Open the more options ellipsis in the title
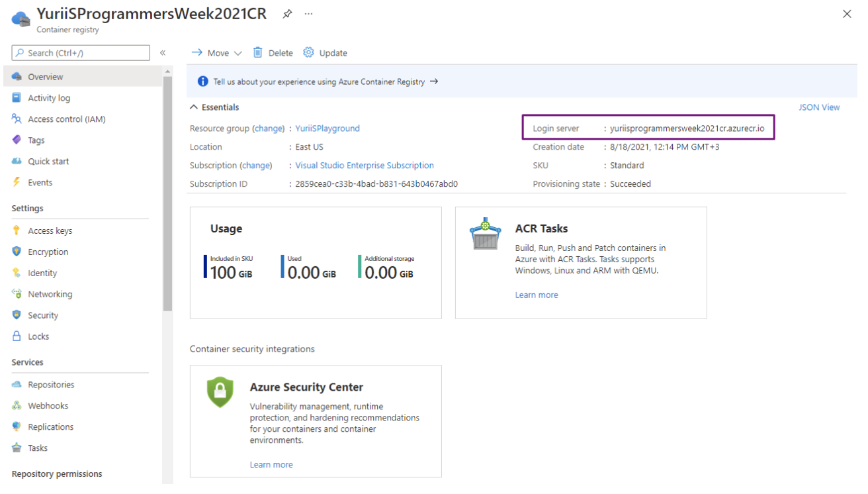Image resolution: width=868 pixels, height=494 pixels. (308, 14)
